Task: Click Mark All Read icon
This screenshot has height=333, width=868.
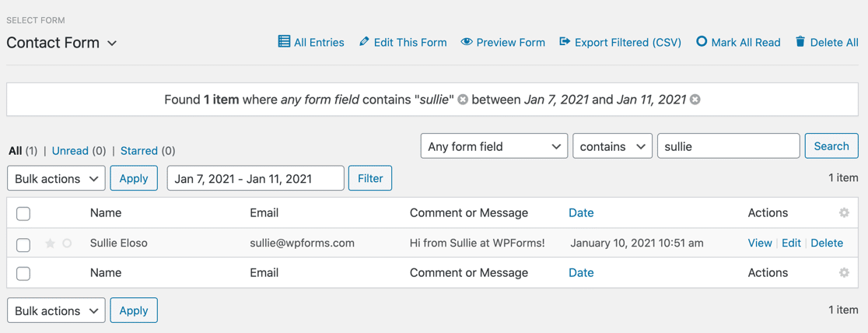Action: point(702,42)
